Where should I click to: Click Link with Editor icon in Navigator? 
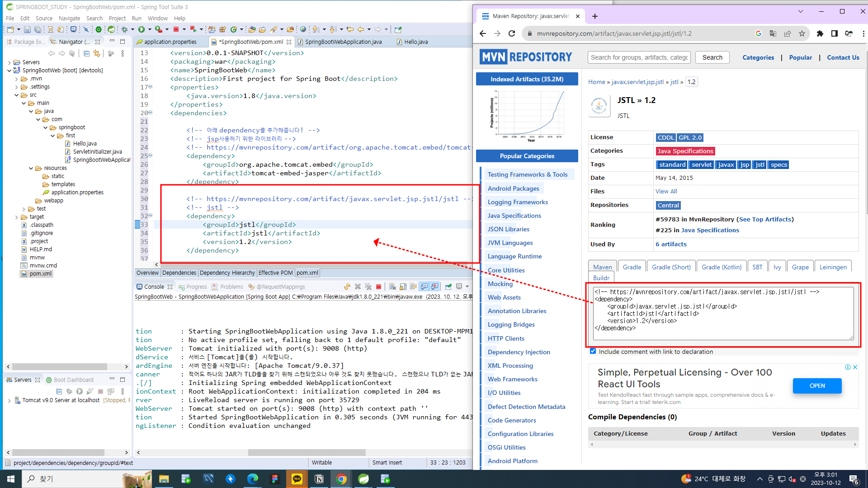click(97, 53)
